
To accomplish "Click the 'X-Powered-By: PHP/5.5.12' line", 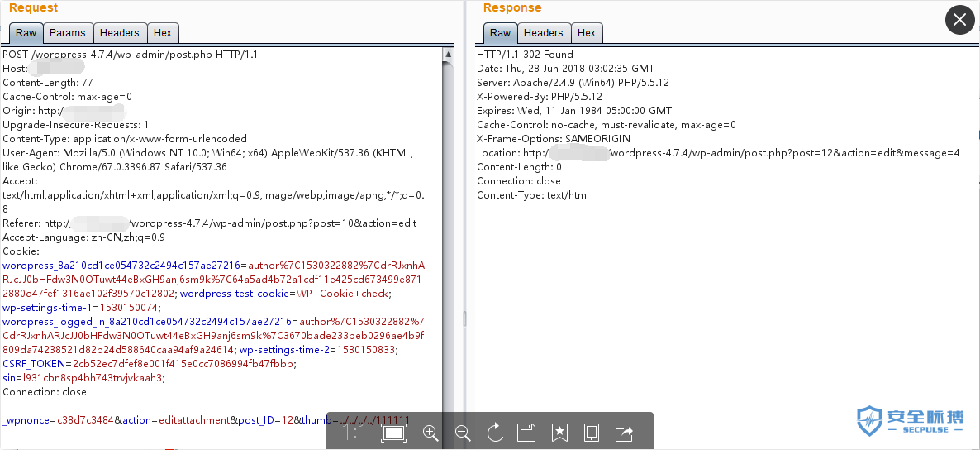I will coord(540,97).
